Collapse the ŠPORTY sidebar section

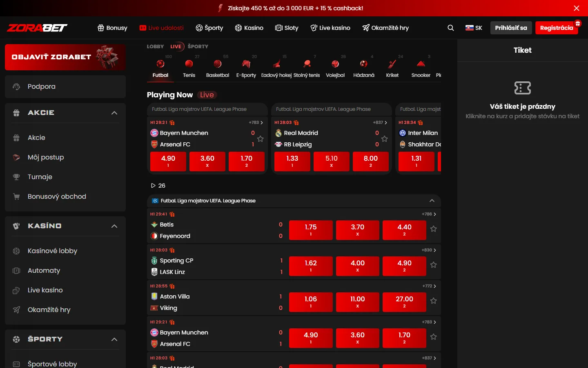pyautogui.click(x=114, y=339)
